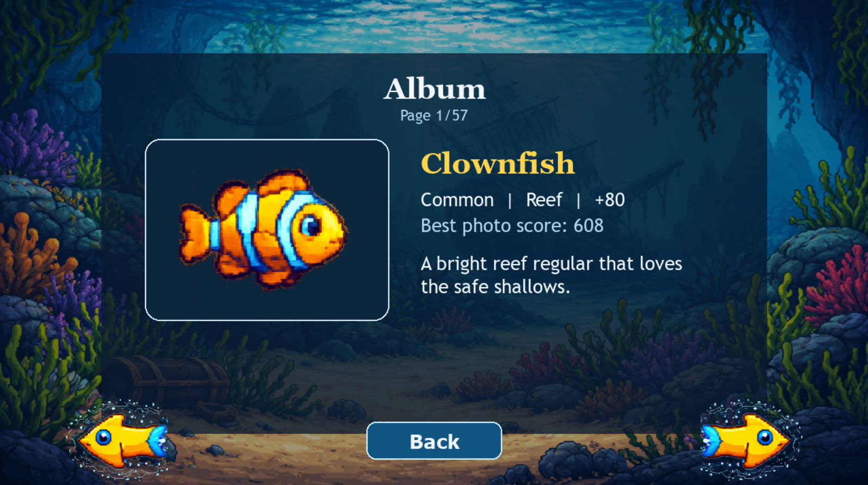
Task: Click the Reef habitat label
Action: (544, 200)
